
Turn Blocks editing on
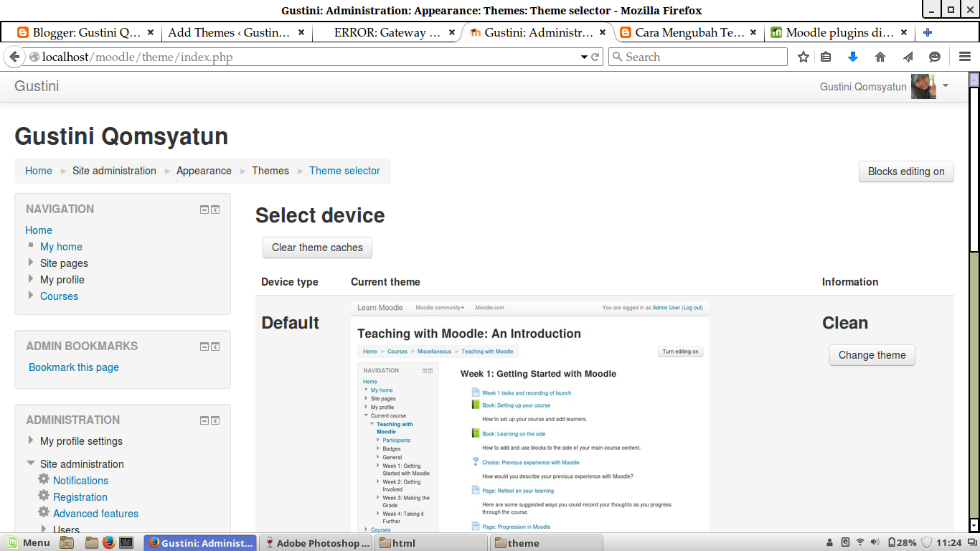[x=906, y=171]
